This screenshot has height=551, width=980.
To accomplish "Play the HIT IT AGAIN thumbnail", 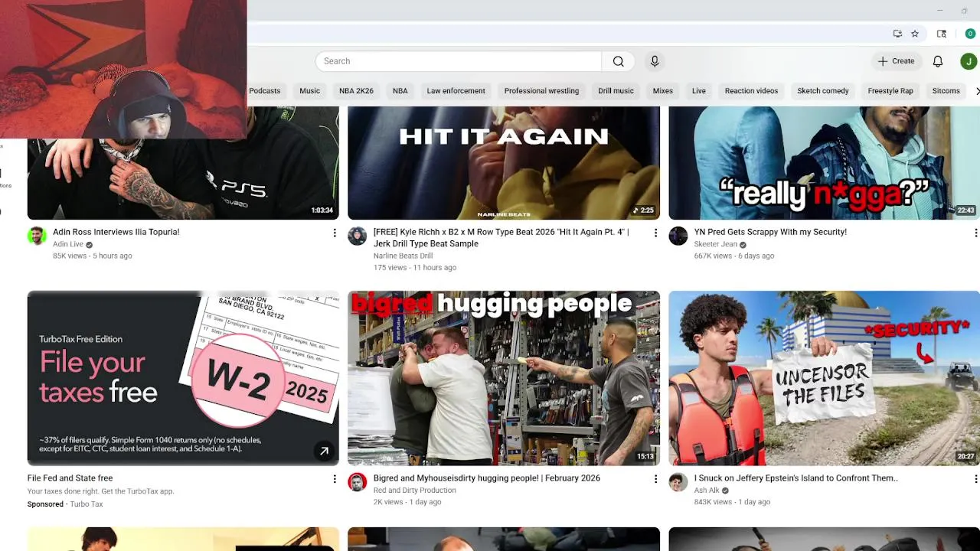I will [x=504, y=163].
